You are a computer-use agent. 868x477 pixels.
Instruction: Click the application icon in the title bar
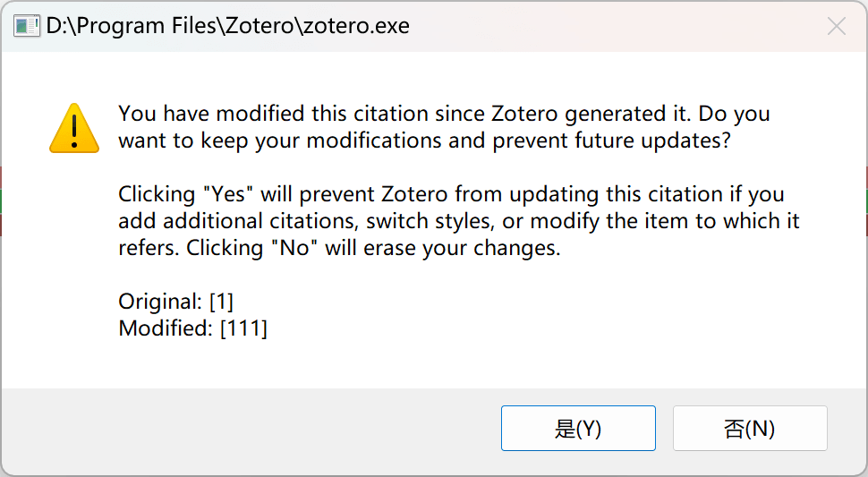(x=26, y=26)
